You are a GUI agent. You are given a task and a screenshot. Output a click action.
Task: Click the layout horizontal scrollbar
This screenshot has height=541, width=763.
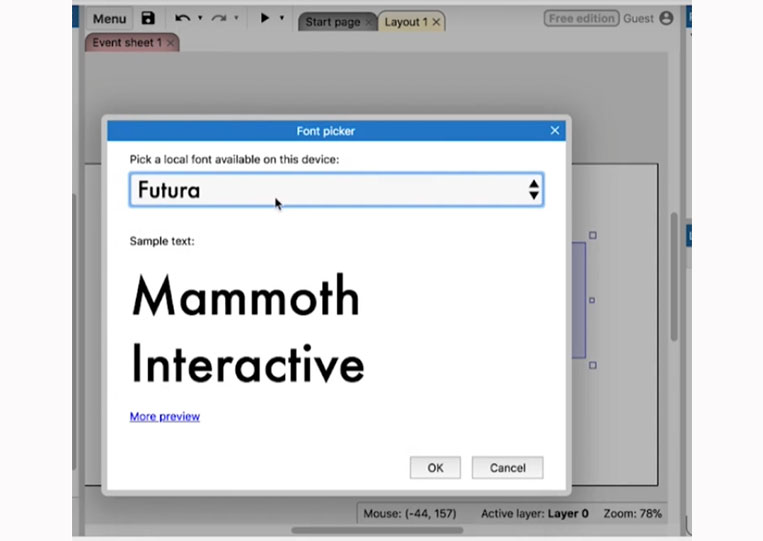377,530
